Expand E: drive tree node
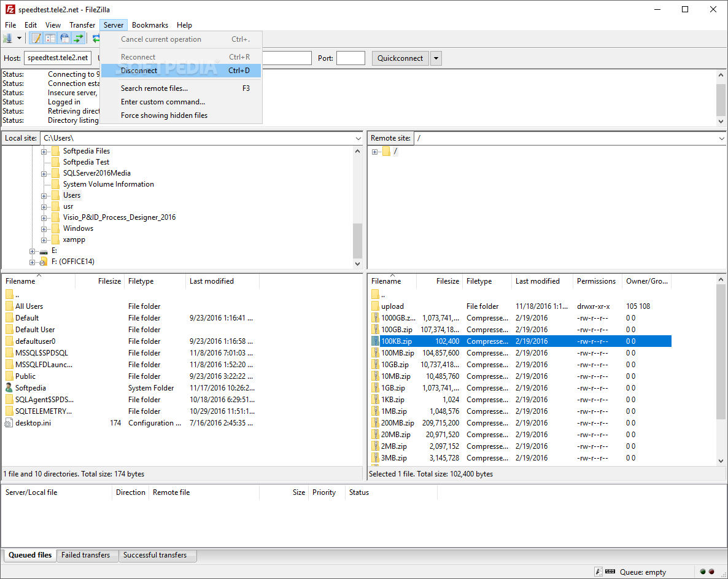 click(32, 251)
